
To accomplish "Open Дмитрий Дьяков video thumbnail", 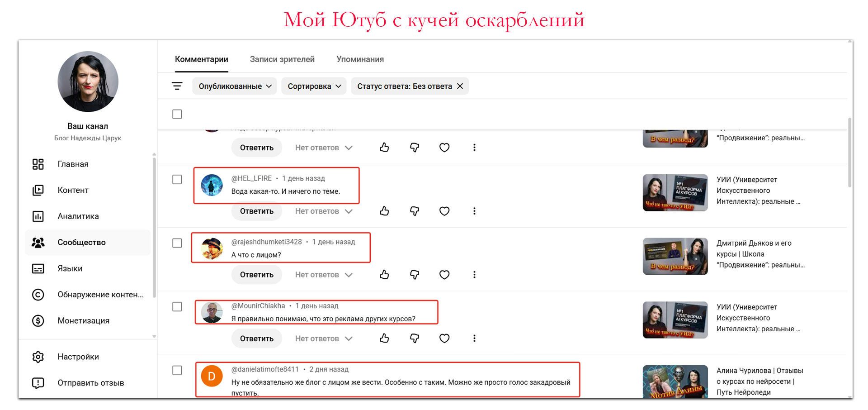I will click(675, 256).
